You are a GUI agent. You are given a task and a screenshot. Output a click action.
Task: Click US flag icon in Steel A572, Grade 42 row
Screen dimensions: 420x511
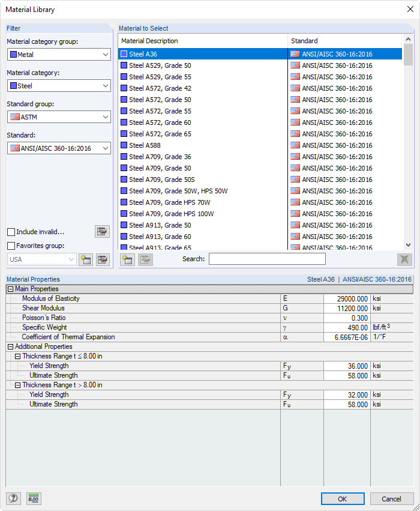295,88
